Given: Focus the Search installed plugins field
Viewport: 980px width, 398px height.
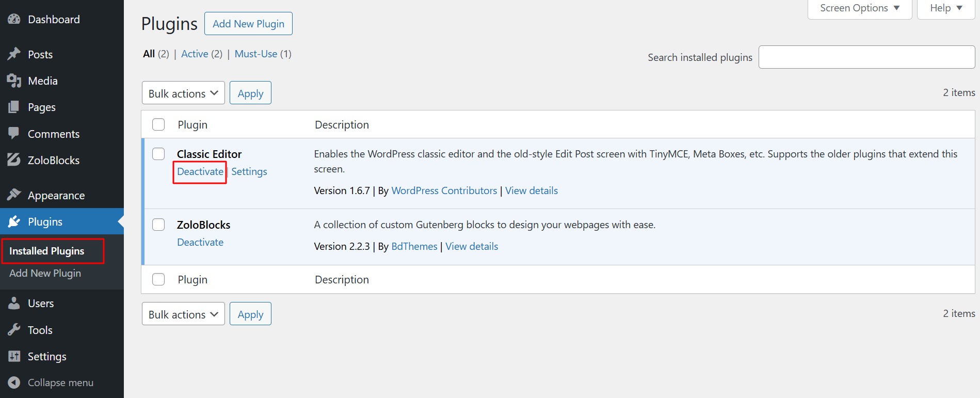Looking at the screenshot, I should click(x=866, y=57).
